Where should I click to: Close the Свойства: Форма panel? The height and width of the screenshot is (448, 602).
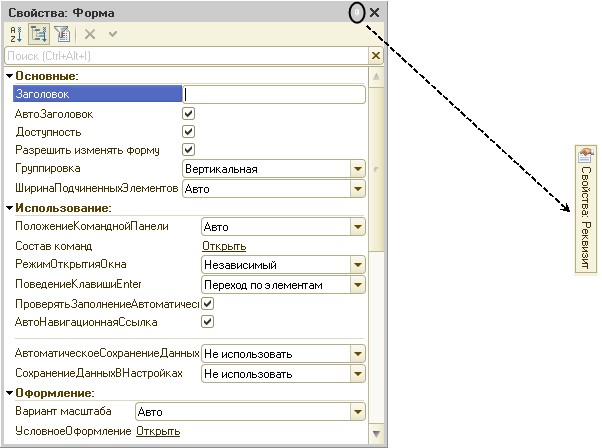tap(375, 12)
